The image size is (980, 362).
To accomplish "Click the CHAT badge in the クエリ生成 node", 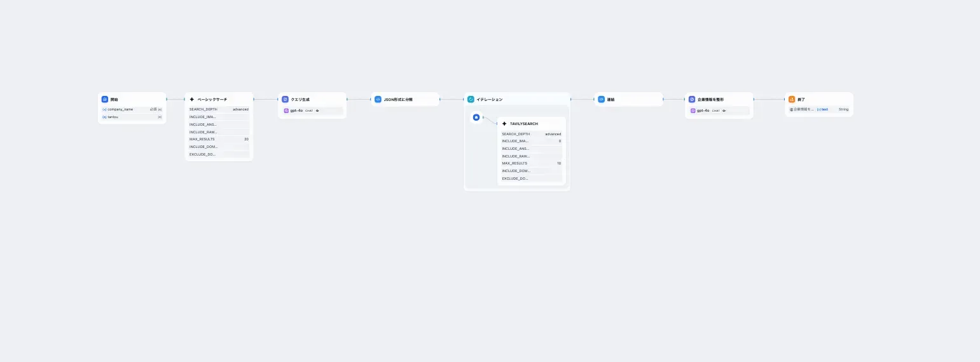I will 309,111.
